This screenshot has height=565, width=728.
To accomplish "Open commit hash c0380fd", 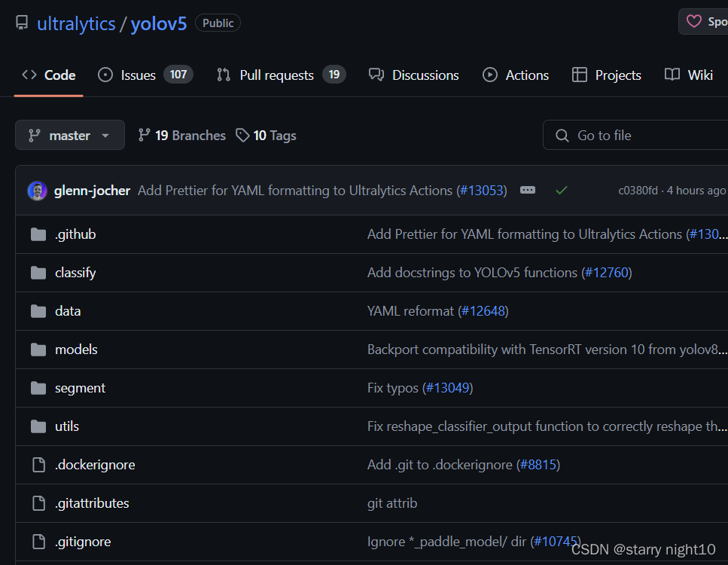I will pyautogui.click(x=638, y=191).
